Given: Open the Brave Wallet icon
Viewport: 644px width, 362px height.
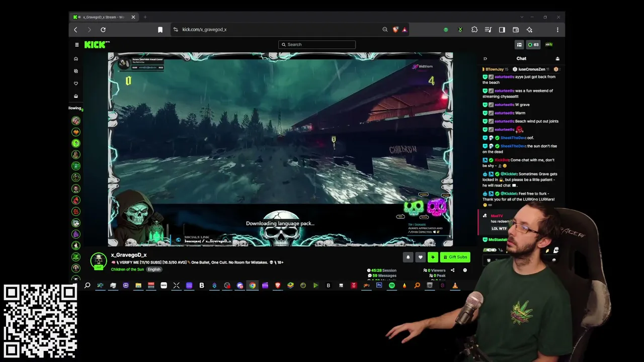Looking at the screenshot, I should pyautogui.click(x=516, y=30).
